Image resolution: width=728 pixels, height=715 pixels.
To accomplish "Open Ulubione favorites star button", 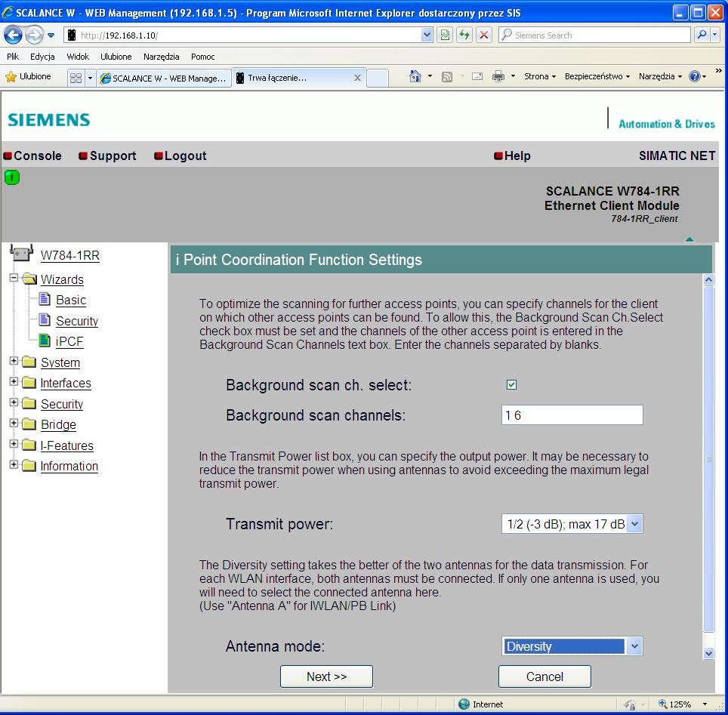I will point(28,76).
